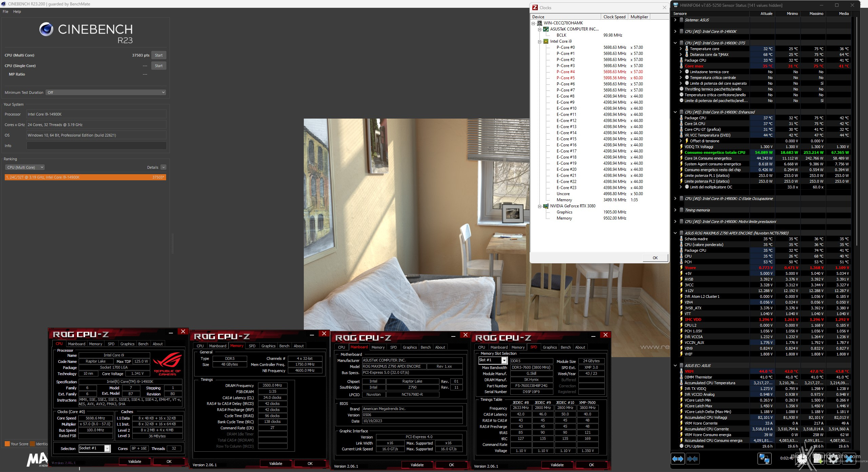The image size is (868, 472).
Task: Click OK in the SPD CPU-Z window
Action: pyautogui.click(x=591, y=465)
